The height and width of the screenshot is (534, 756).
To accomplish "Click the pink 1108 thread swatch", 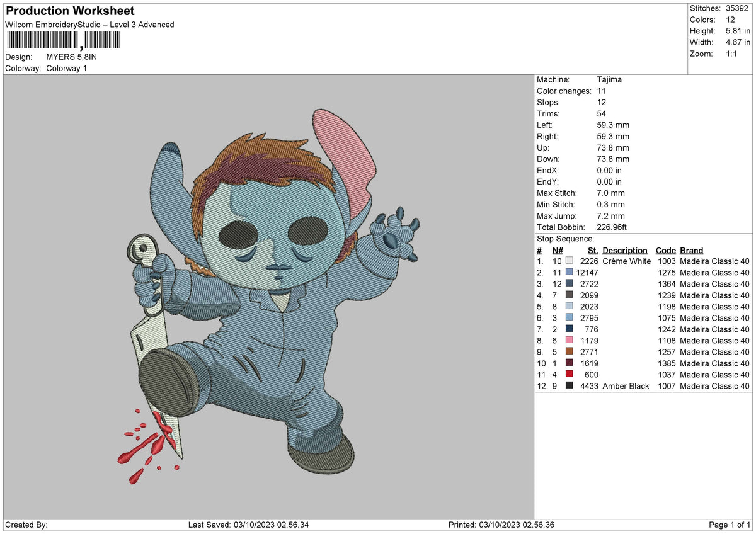I will (570, 341).
